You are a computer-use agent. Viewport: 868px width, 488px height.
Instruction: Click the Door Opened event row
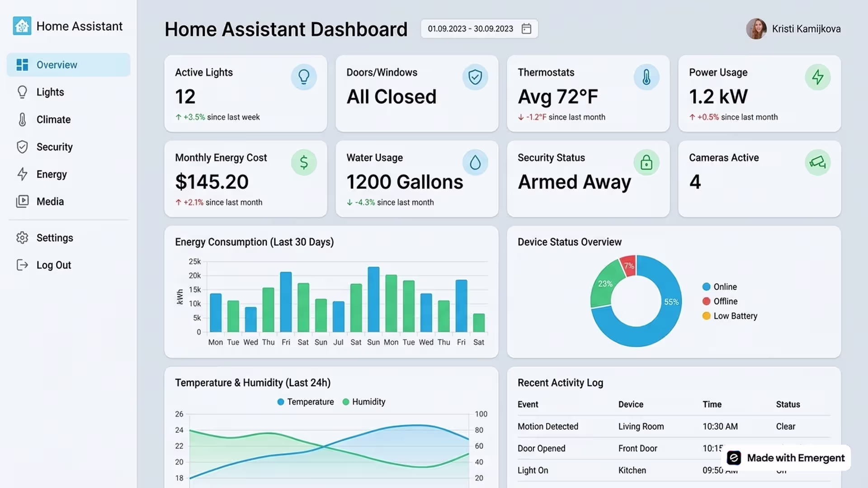674,449
